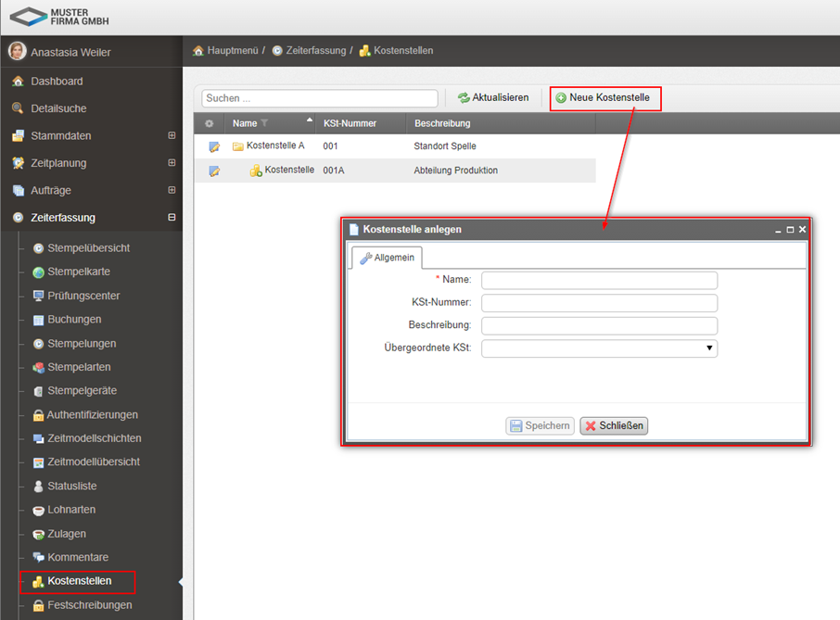
Task: Click Hauptmenü home icon in breadcrumb
Action: 198,51
